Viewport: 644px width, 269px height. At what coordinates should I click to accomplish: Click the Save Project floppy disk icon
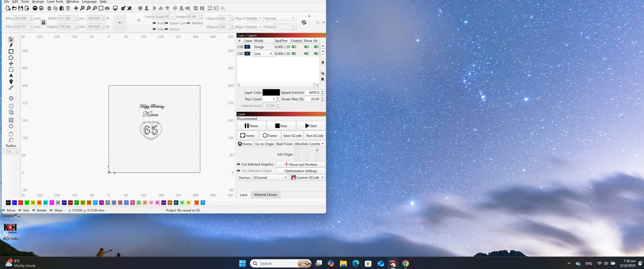point(20,8)
